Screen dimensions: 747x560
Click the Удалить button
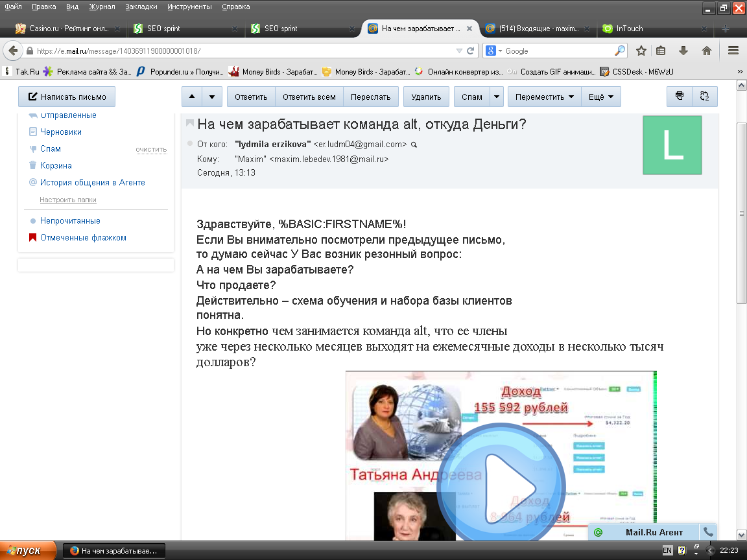point(426,97)
